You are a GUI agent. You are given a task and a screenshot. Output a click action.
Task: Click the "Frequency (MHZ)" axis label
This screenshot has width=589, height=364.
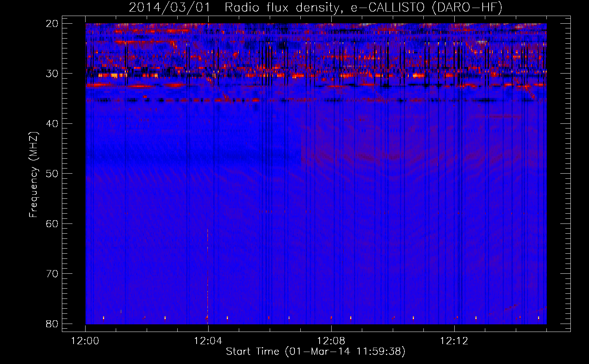(33, 175)
